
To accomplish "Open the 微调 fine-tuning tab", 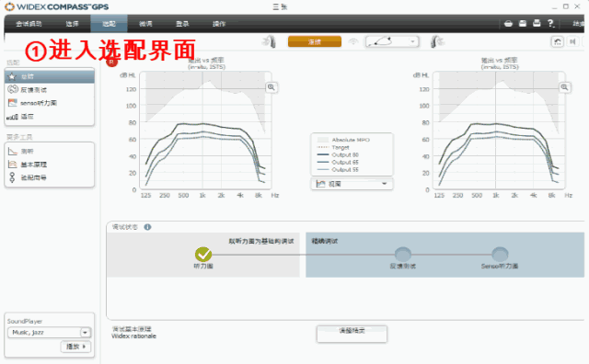I will 145,24.
